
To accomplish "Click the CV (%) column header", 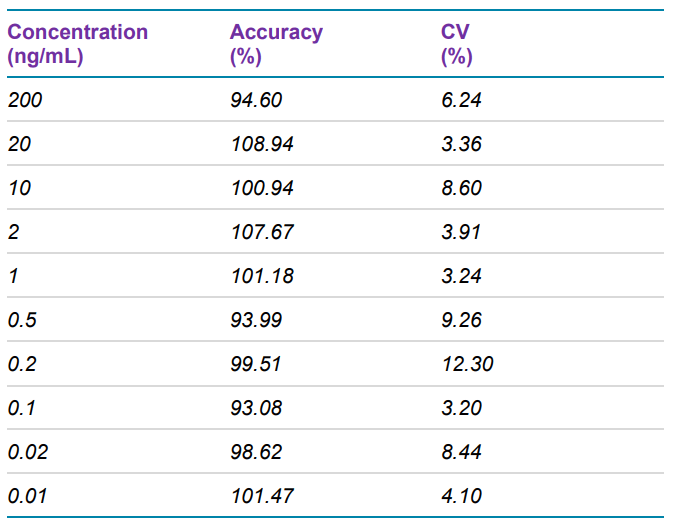I will click(x=456, y=44).
